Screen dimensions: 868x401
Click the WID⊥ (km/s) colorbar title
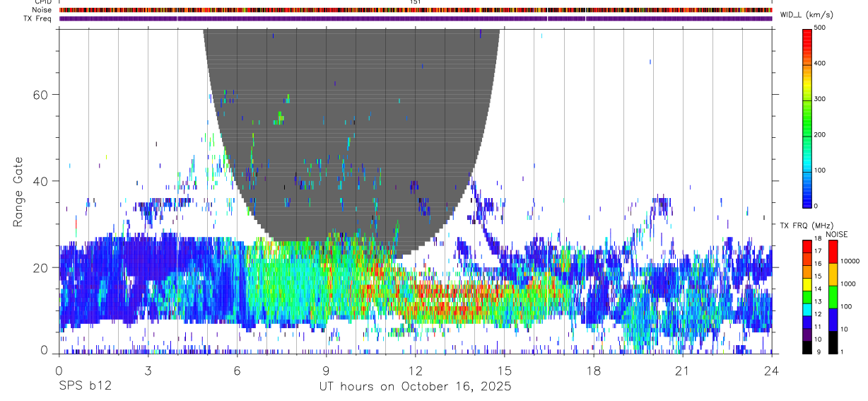(x=806, y=14)
